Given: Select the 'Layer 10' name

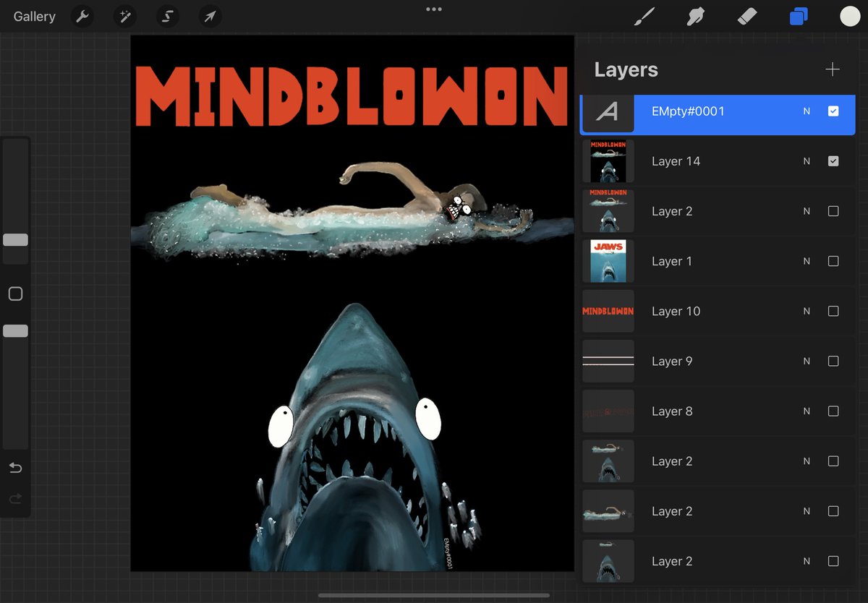Looking at the screenshot, I should click(676, 311).
